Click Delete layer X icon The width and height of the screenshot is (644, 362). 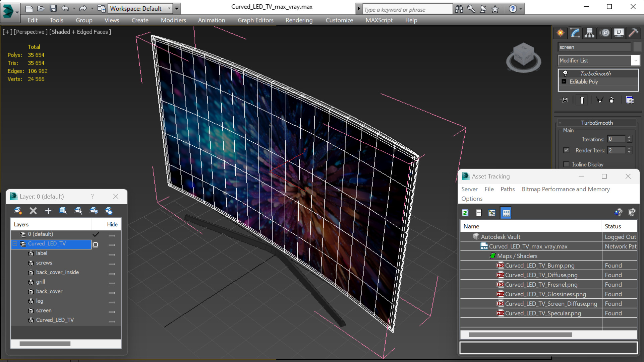(x=33, y=211)
